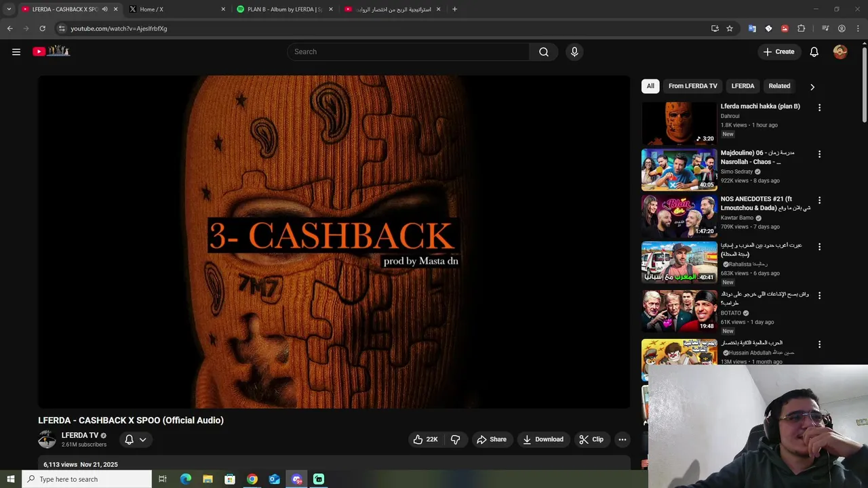This screenshot has height=488, width=868.
Task: Open a new browser tab
Action: [454, 9]
